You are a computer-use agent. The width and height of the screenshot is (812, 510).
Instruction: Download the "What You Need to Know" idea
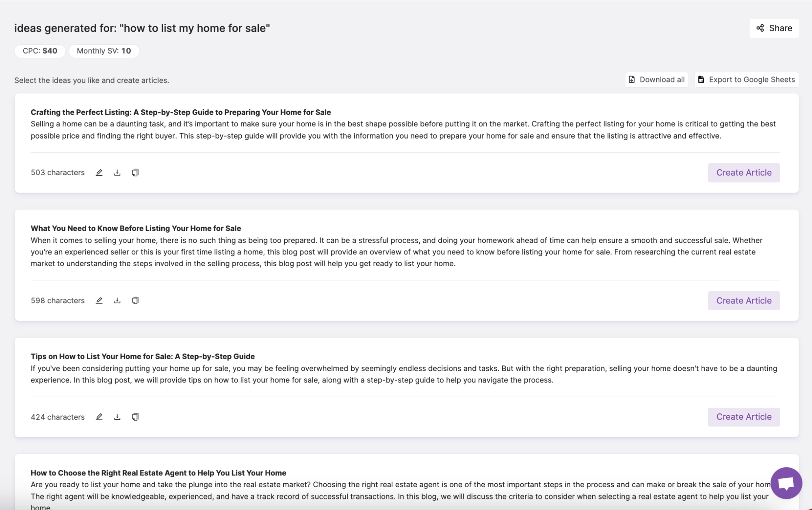point(117,300)
